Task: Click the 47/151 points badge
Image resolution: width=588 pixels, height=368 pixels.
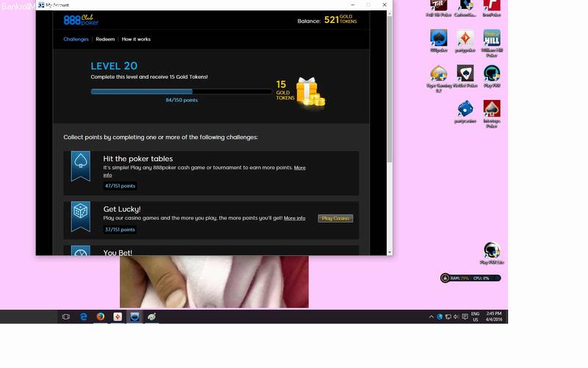Action: pos(120,186)
